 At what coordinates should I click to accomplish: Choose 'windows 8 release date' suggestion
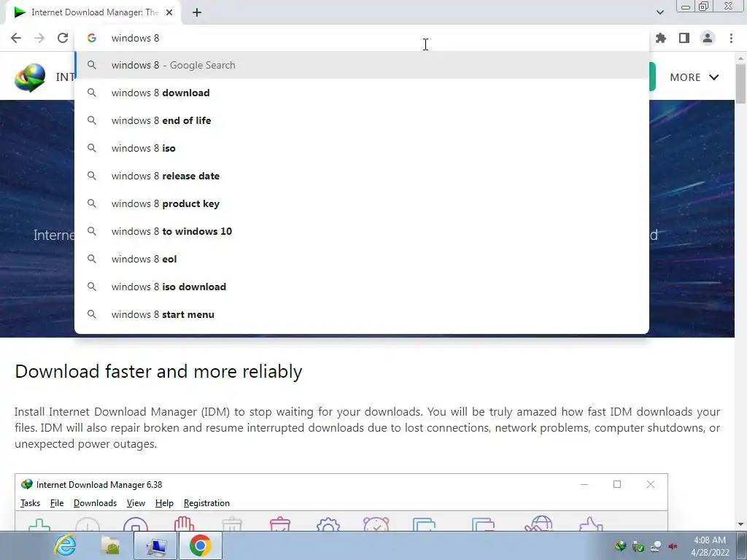[362, 176]
